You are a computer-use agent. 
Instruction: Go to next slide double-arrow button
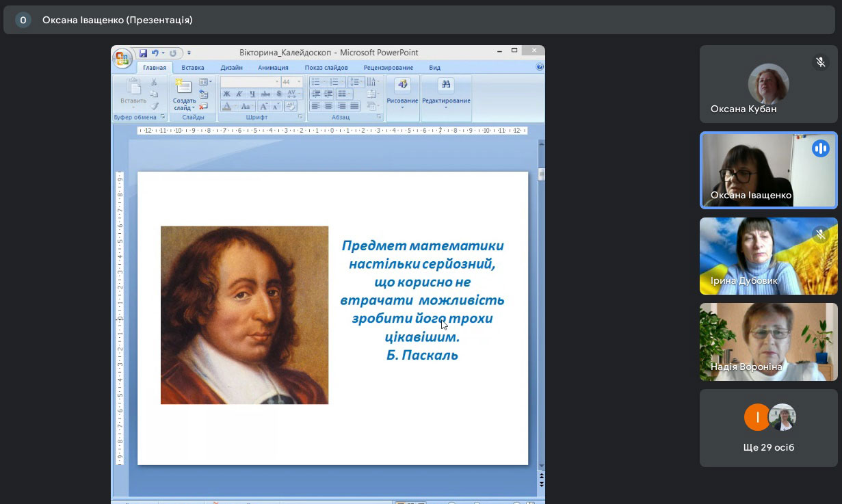coord(542,484)
